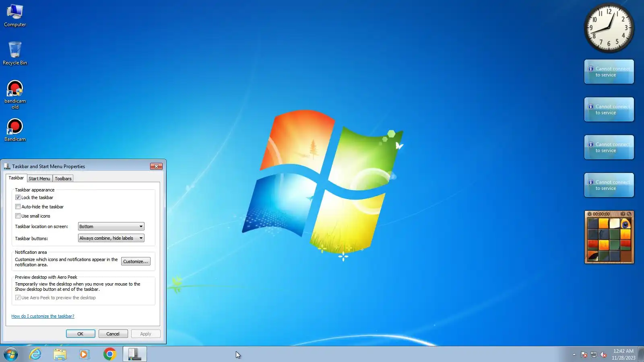Select the bandicam old shortcut
This screenshot has width=644, height=362.
[15, 95]
